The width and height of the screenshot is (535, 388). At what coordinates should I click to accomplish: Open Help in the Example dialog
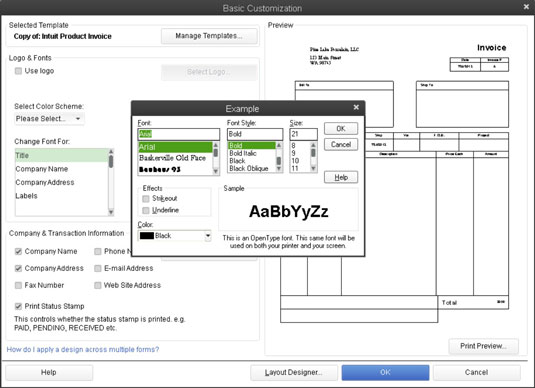(341, 177)
